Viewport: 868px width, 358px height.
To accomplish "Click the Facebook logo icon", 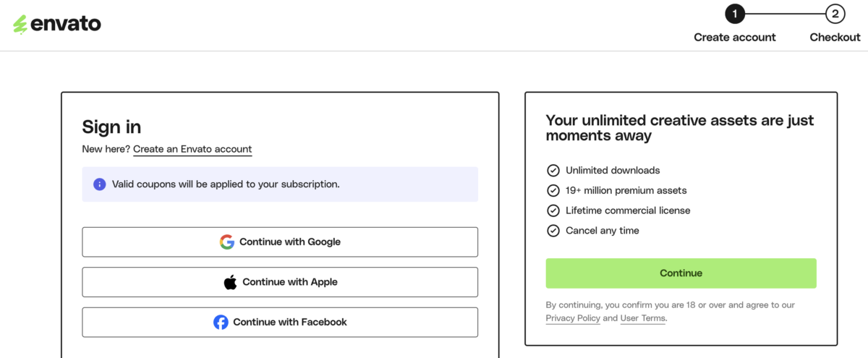I will coord(221,323).
